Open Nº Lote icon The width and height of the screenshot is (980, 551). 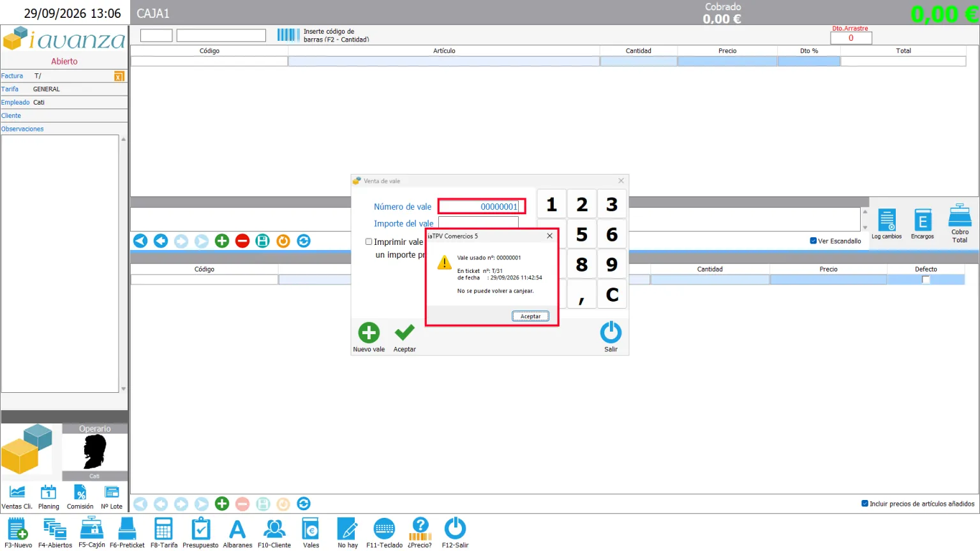click(112, 492)
